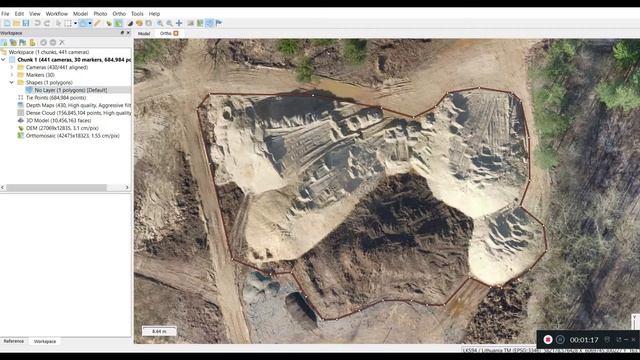Click the Workspace horizontal scrollbar left arrow
Screen dimensions: 640x360
click(3, 188)
